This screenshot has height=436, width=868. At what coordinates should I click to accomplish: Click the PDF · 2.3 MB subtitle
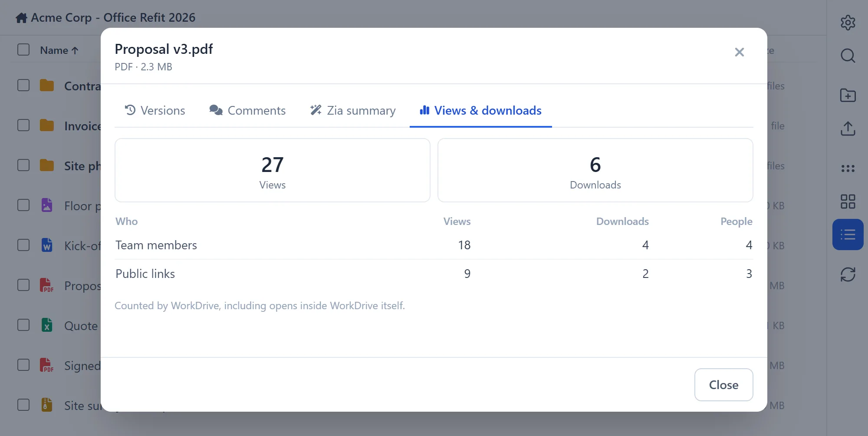tap(143, 67)
